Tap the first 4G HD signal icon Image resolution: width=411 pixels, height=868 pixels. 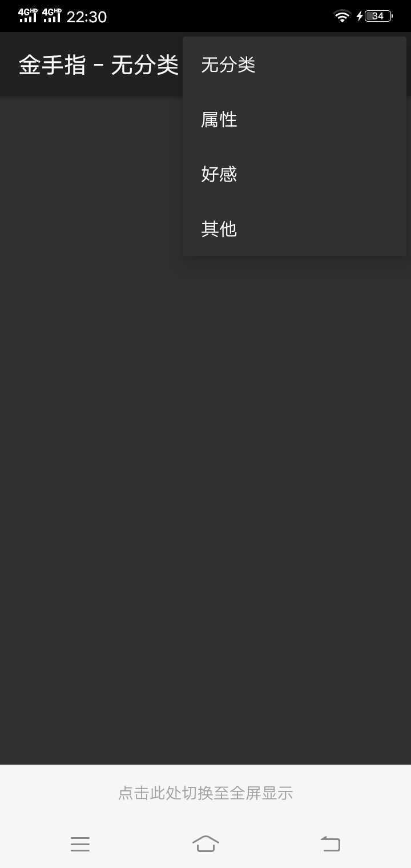(x=28, y=15)
